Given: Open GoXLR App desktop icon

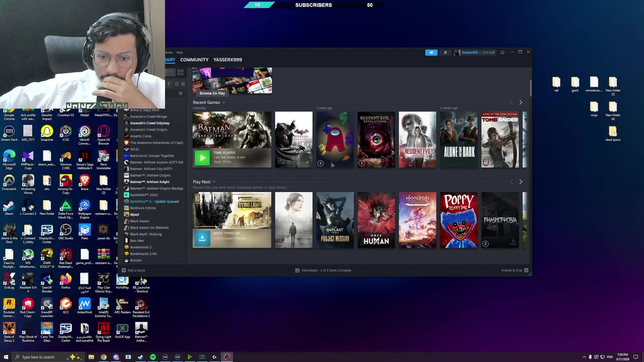Looking at the screenshot, I should click(x=122, y=331).
